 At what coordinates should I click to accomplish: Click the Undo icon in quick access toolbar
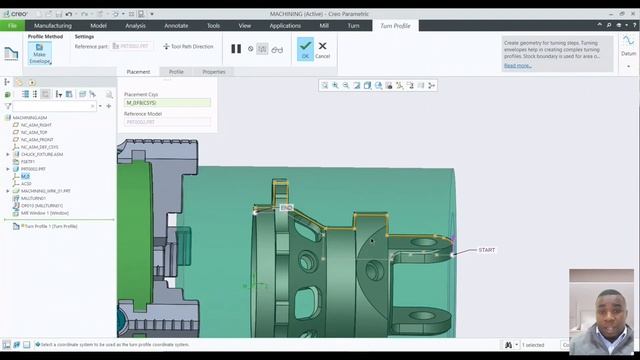69,14
